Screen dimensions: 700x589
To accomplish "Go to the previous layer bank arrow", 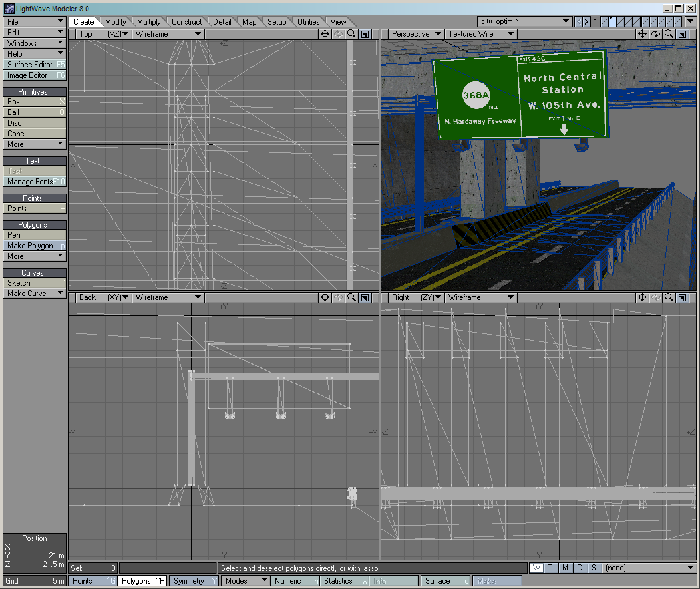I will pos(579,21).
